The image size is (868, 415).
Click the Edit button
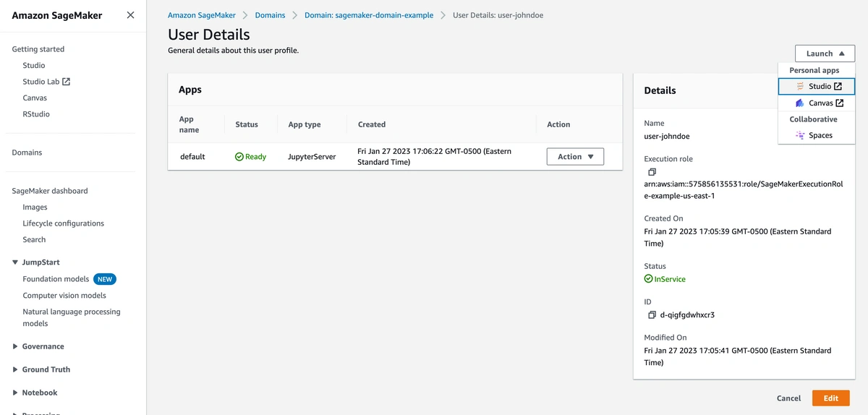(x=830, y=398)
